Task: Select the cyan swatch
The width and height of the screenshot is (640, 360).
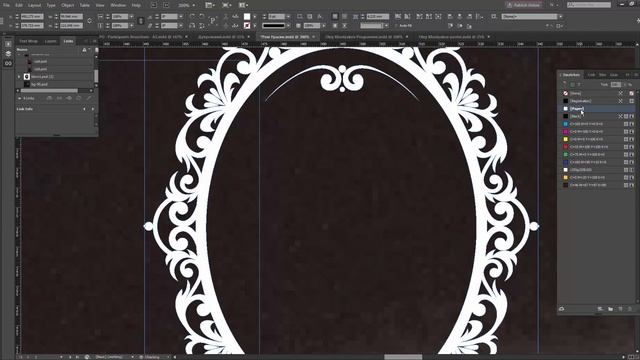Action: 597,124
